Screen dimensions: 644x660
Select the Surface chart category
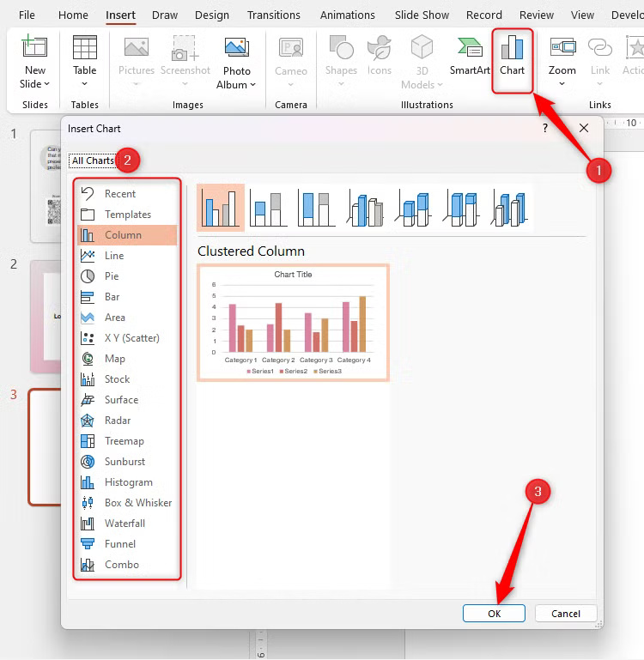[x=127, y=400]
